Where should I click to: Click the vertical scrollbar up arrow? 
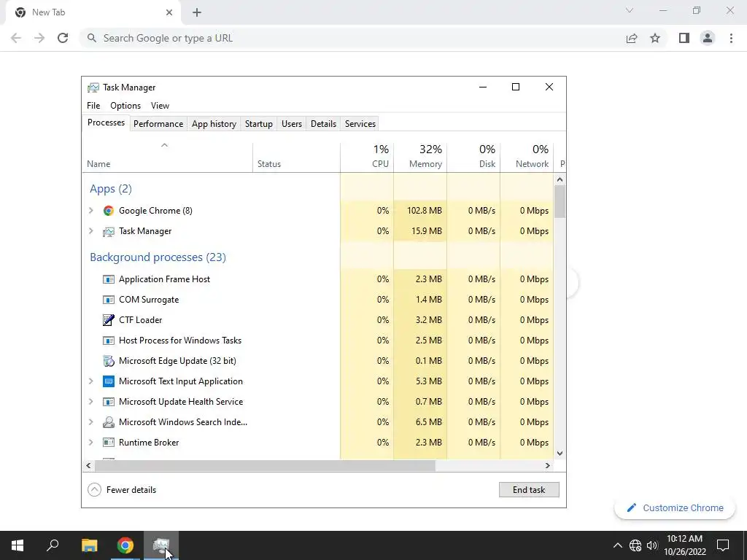click(560, 179)
